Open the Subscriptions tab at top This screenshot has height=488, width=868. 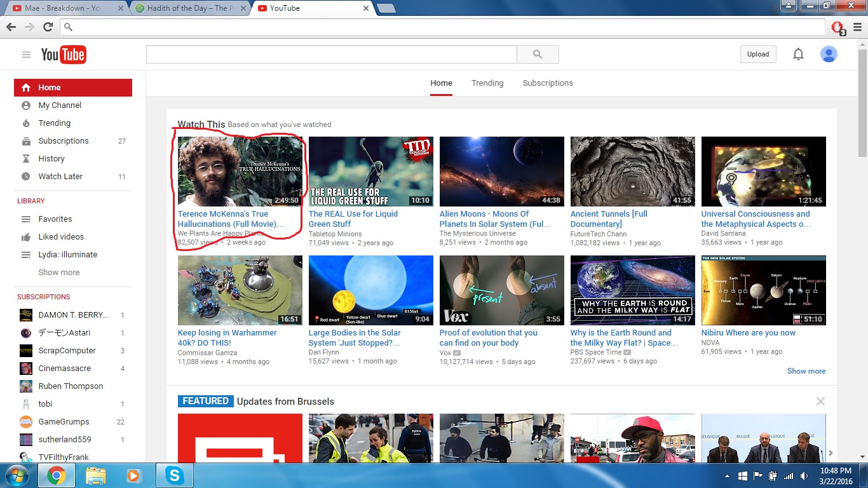coord(547,83)
